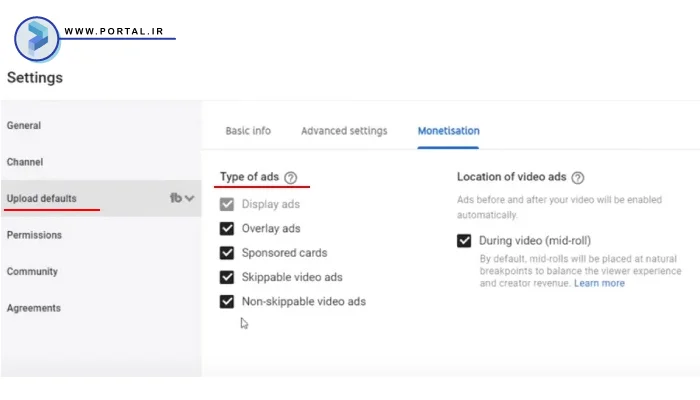Open the Advanced settings tab

[x=344, y=131]
